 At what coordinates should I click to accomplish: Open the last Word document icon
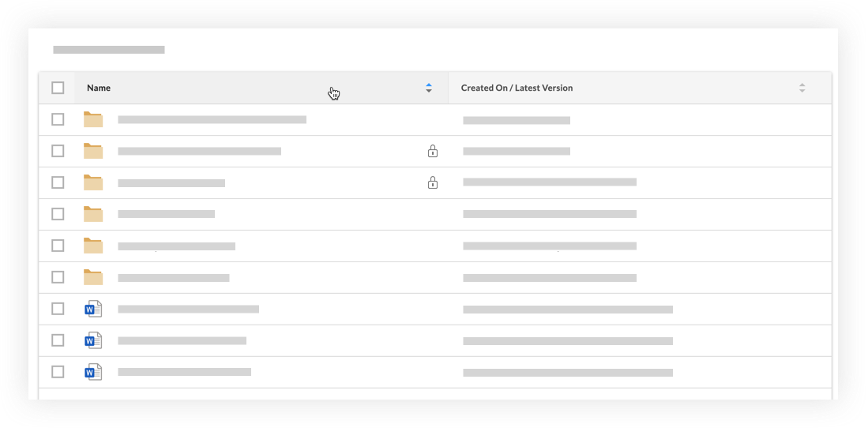[x=93, y=372]
